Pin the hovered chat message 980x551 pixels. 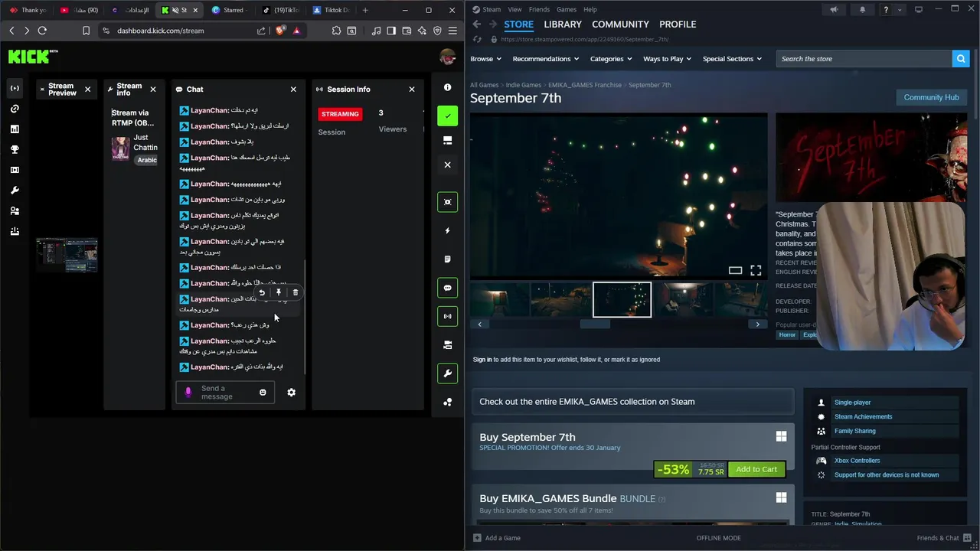(279, 292)
